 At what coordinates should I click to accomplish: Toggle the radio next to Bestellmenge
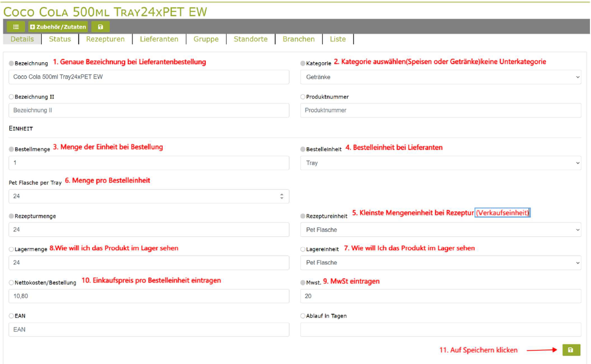pyautogui.click(x=11, y=149)
